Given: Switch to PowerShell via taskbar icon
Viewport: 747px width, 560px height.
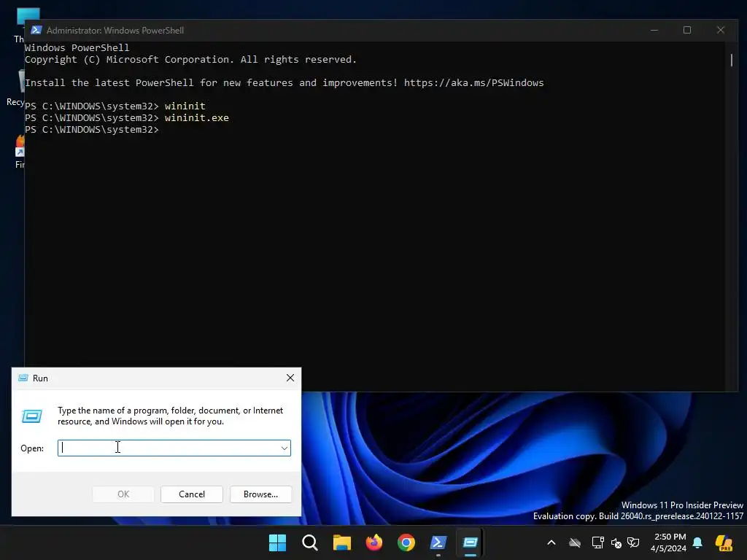Looking at the screenshot, I should tap(438, 542).
